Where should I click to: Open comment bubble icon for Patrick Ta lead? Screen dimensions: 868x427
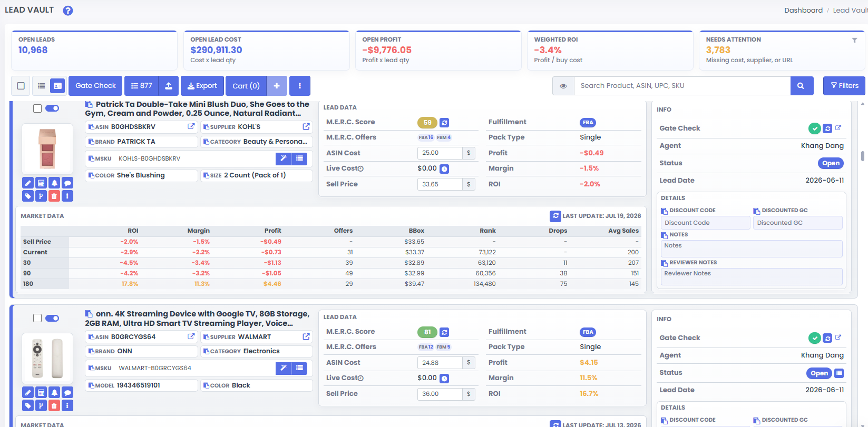tap(67, 183)
